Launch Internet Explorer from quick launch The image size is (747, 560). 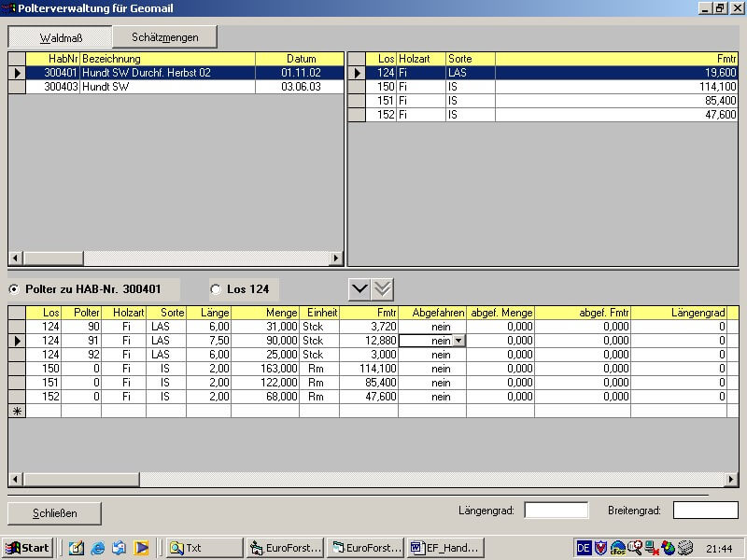[98, 548]
